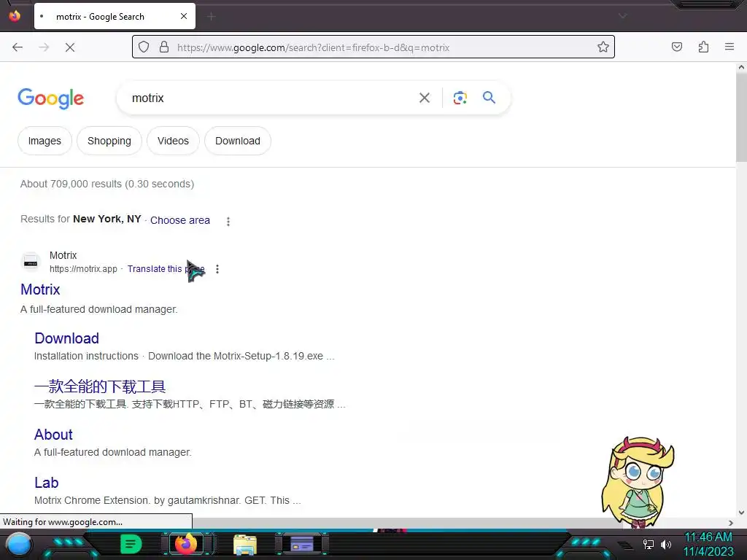The height and width of the screenshot is (560, 747).
Task: Open the Firefox hamburger menu
Action: click(729, 47)
